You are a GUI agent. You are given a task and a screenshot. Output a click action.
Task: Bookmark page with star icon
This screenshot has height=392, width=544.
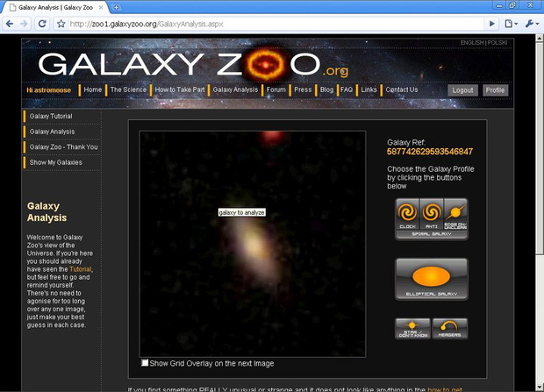(61, 24)
